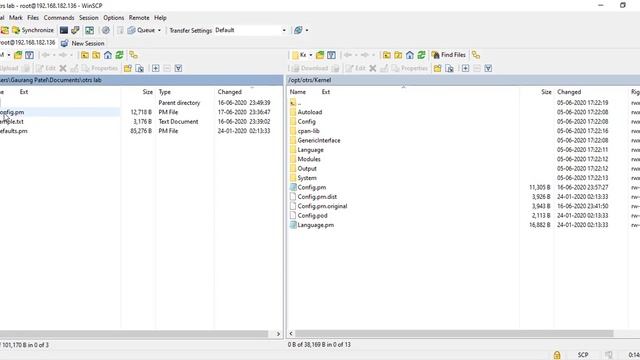This screenshot has width=640, height=360.
Task: Click remote panel filter icon
Action: click(x=331, y=55)
